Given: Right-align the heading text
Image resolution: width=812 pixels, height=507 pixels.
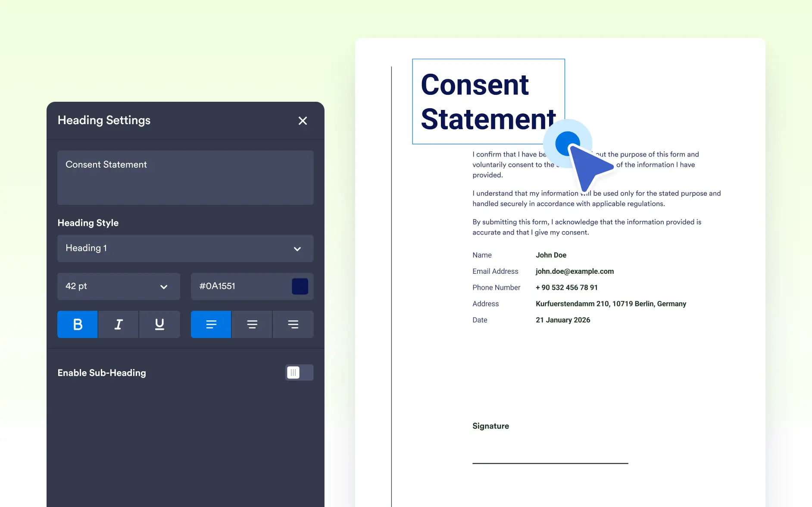Looking at the screenshot, I should coord(293,324).
